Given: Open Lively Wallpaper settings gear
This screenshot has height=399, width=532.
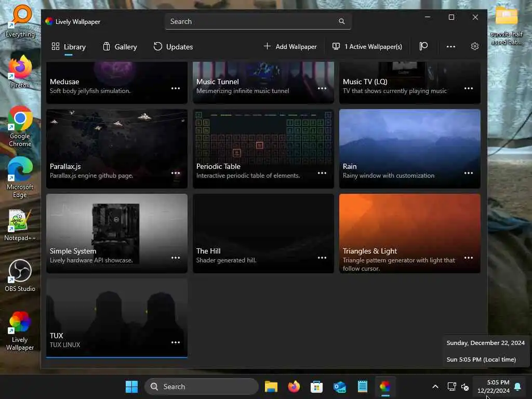Looking at the screenshot, I should click(x=475, y=46).
